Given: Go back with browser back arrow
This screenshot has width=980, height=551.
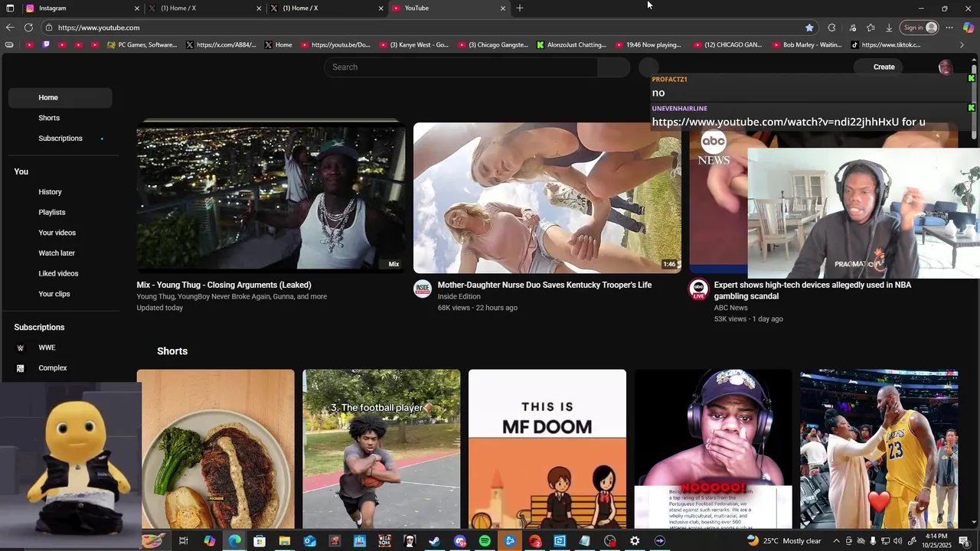Looking at the screenshot, I should (10, 28).
